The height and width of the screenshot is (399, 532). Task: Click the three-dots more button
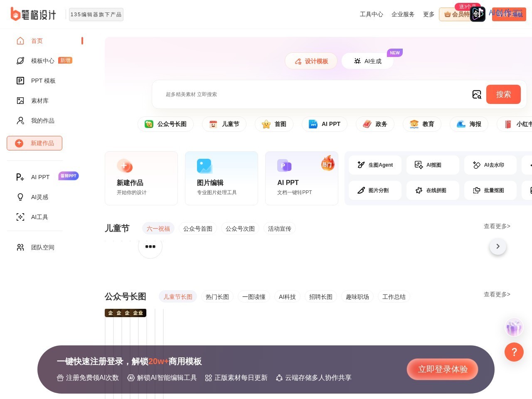click(150, 246)
